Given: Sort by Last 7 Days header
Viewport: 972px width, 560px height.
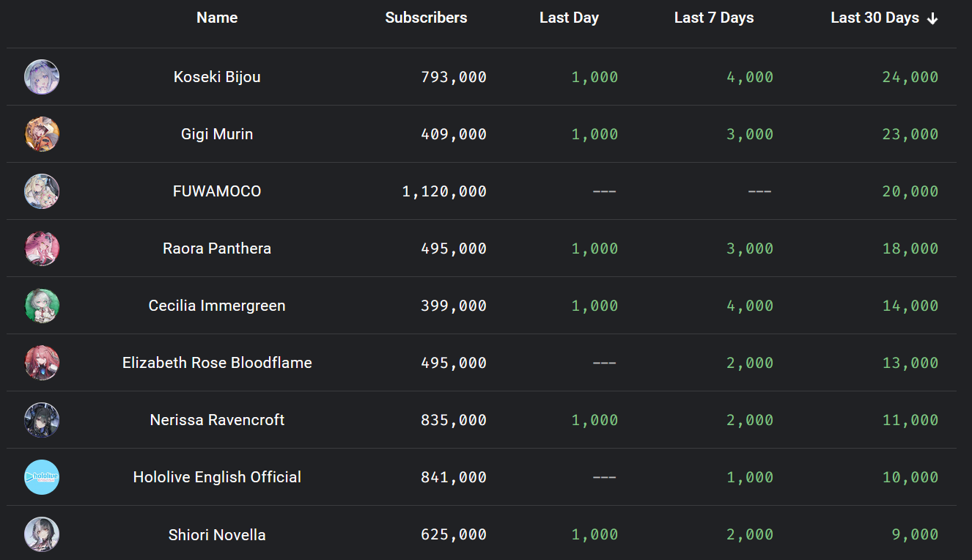Looking at the screenshot, I should [714, 18].
